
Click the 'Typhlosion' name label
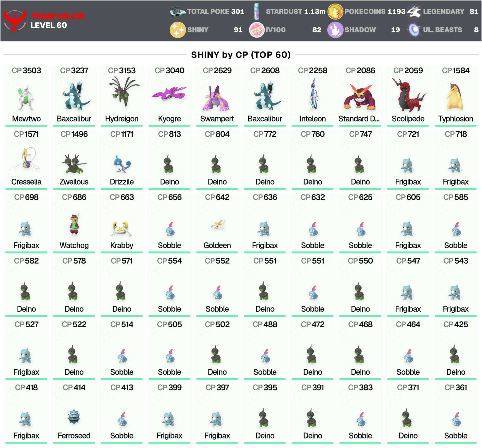point(456,119)
